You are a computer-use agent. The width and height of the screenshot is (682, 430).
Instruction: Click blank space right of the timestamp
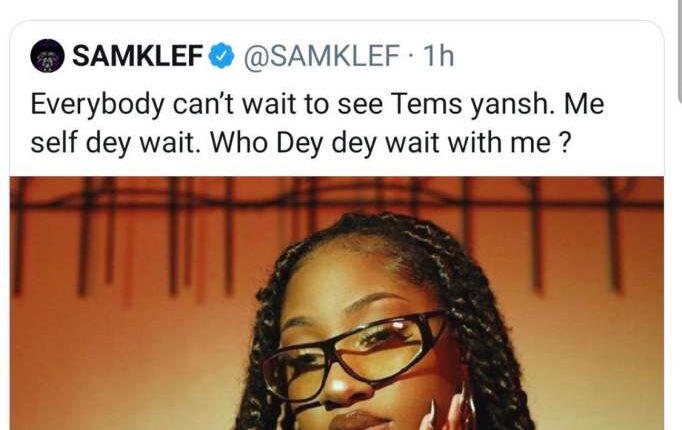tap(559, 56)
